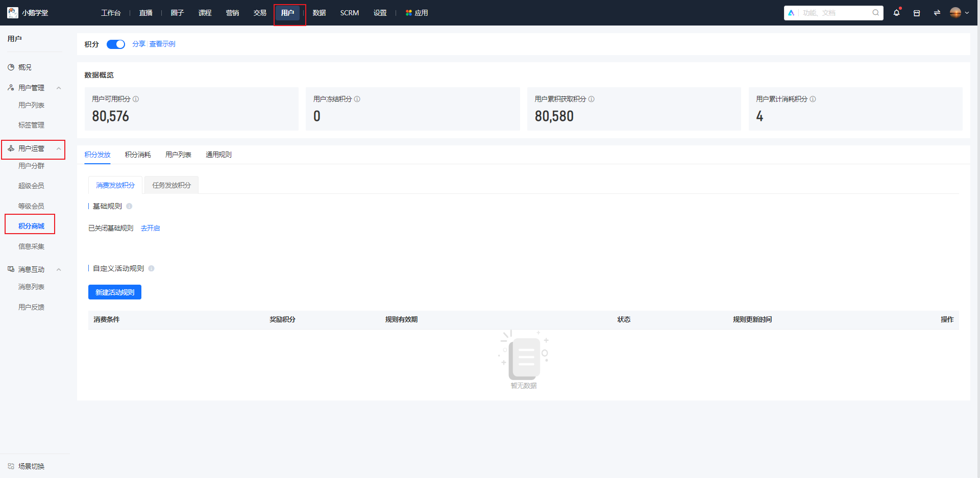Open the shop storefront icon in top bar
Viewport: 980px width, 478px height.
pos(917,13)
